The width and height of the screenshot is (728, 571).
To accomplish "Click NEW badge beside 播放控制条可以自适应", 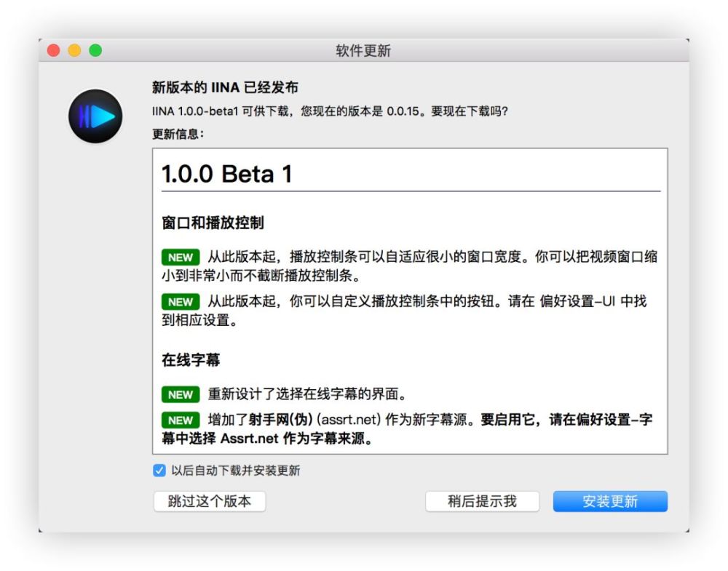I will pyautogui.click(x=181, y=257).
